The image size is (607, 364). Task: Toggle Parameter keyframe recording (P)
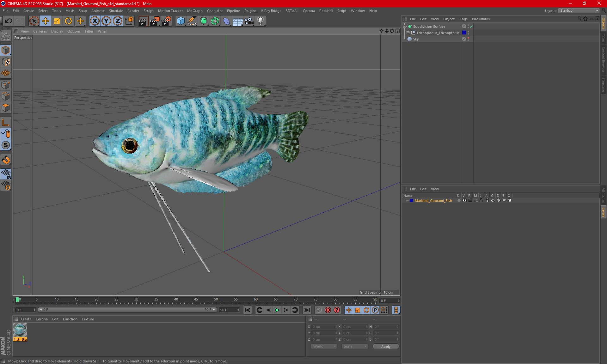(x=375, y=310)
